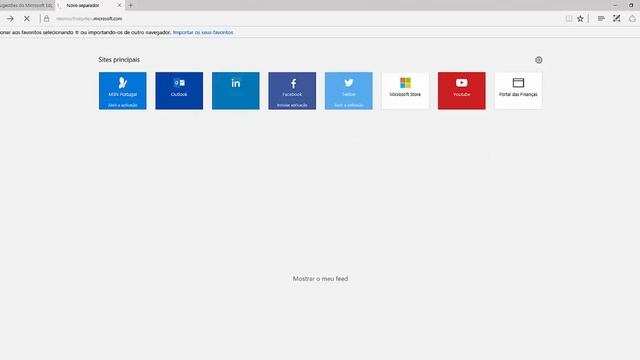Click the Sites principais heading
This screenshot has width=640, height=360.
pos(119,60)
